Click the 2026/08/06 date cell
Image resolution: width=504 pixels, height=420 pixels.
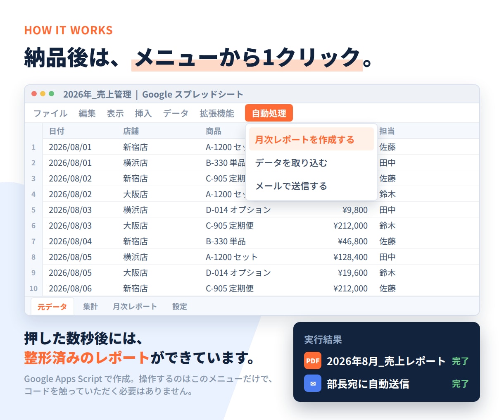(x=70, y=288)
